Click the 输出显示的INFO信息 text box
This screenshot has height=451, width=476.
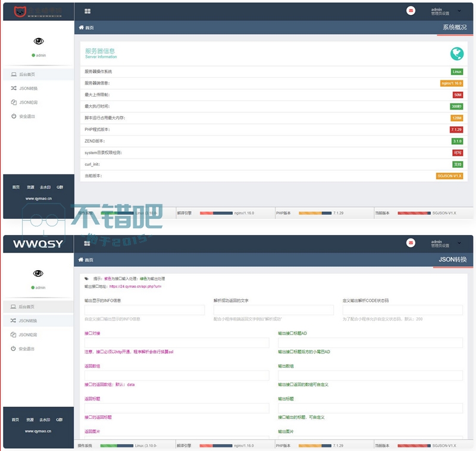tap(145, 310)
